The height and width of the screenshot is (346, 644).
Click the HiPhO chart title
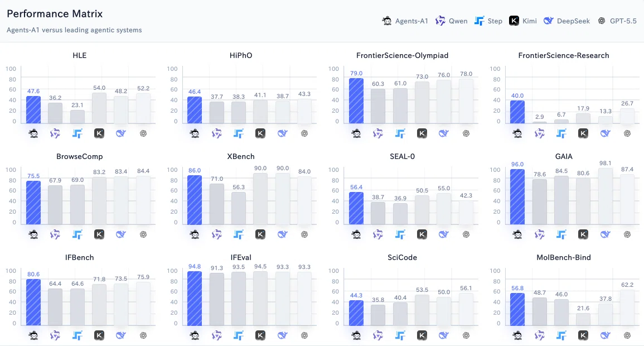[x=241, y=55]
